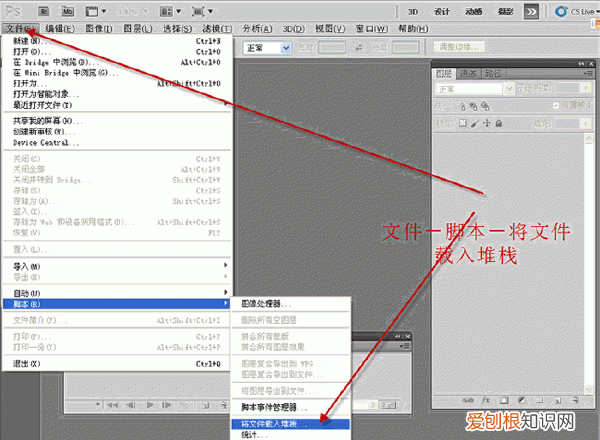Open the Layers fill slider arrow

click(x=586, y=123)
